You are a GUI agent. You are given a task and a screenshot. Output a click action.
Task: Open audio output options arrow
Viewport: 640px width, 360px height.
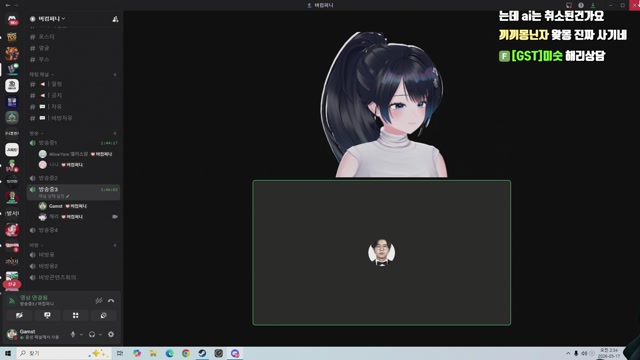[x=100, y=335]
